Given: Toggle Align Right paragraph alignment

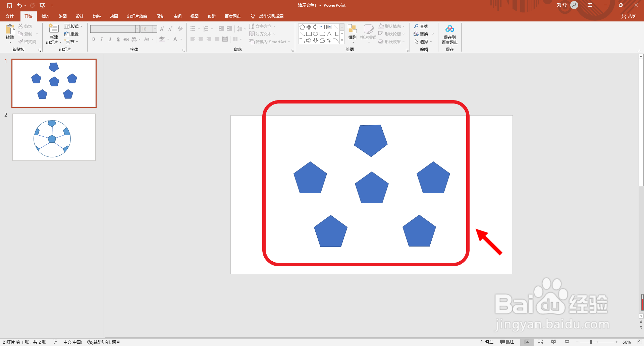Looking at the screenshot, I should click(x=209, y=39).
